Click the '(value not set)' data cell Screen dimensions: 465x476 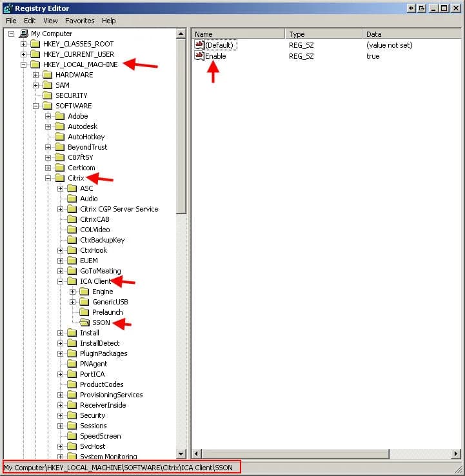click(390, 45)
